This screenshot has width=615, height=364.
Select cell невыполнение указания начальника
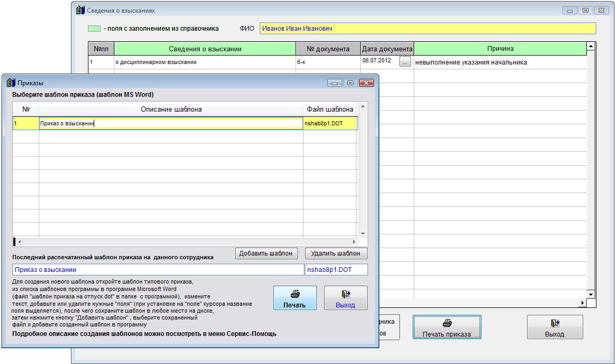click(500, 62)
